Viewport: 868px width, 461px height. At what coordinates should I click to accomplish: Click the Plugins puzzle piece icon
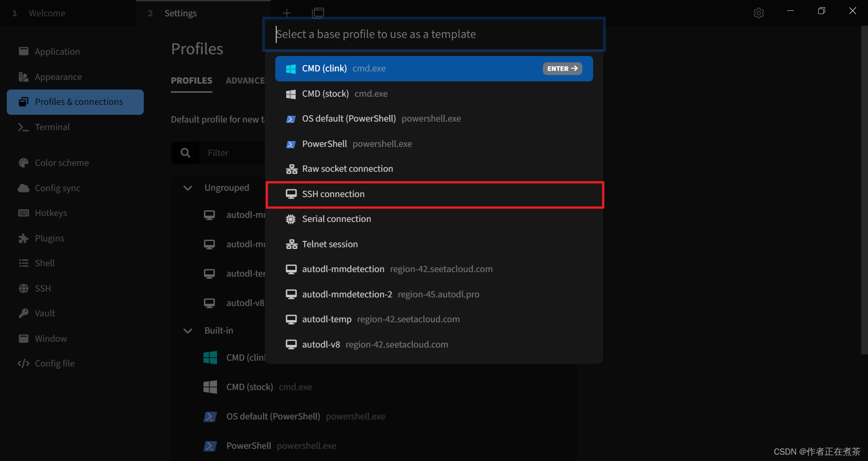[24, 238]
